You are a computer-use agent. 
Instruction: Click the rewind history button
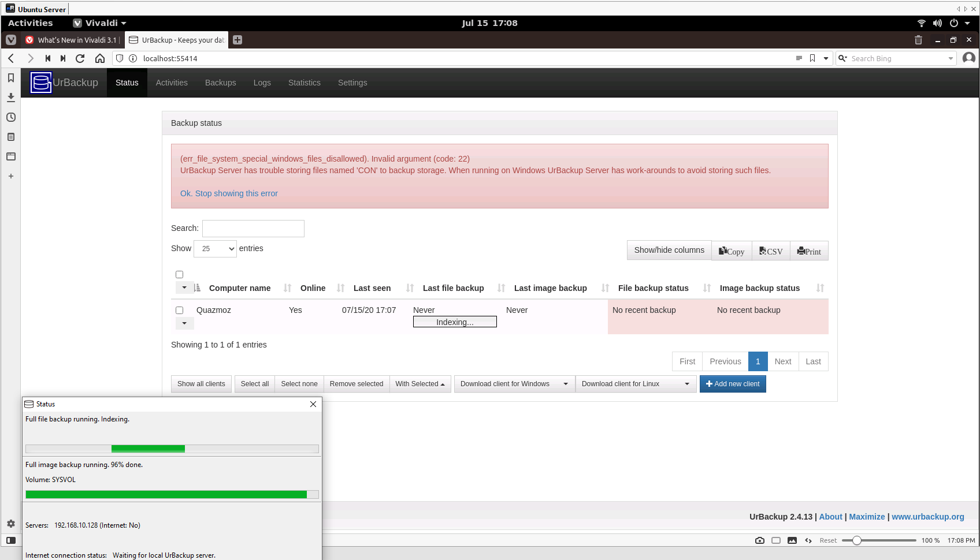48,58
